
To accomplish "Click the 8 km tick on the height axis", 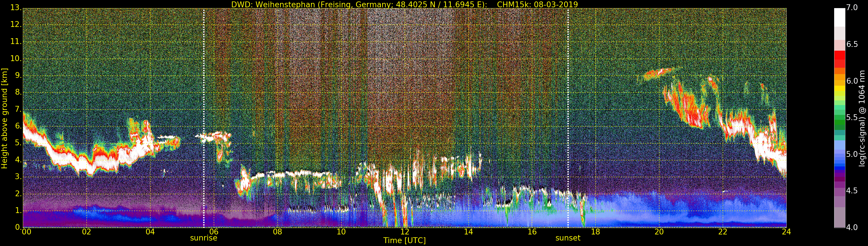I will 18,93.
